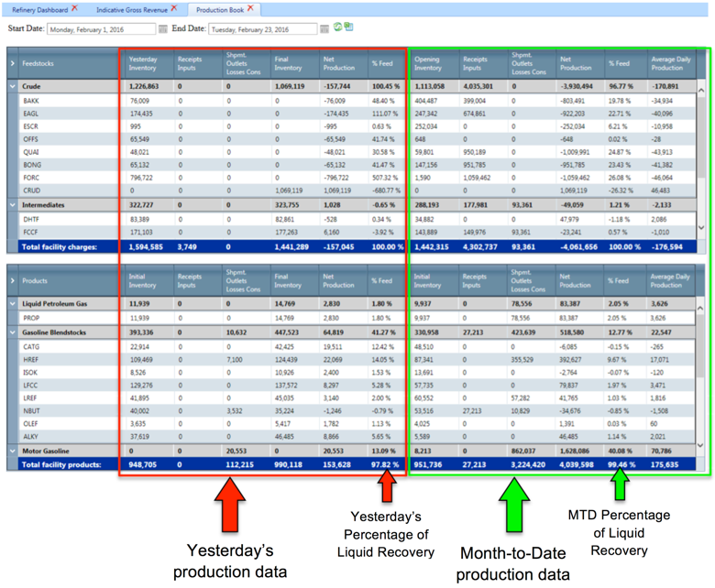Expand the Products header arrow
The width and height of the screenshot is (715, 588).
tap(12, 279)
